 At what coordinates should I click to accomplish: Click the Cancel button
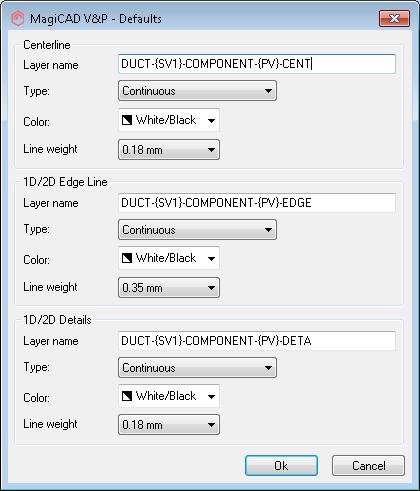[x=368, y=466]
